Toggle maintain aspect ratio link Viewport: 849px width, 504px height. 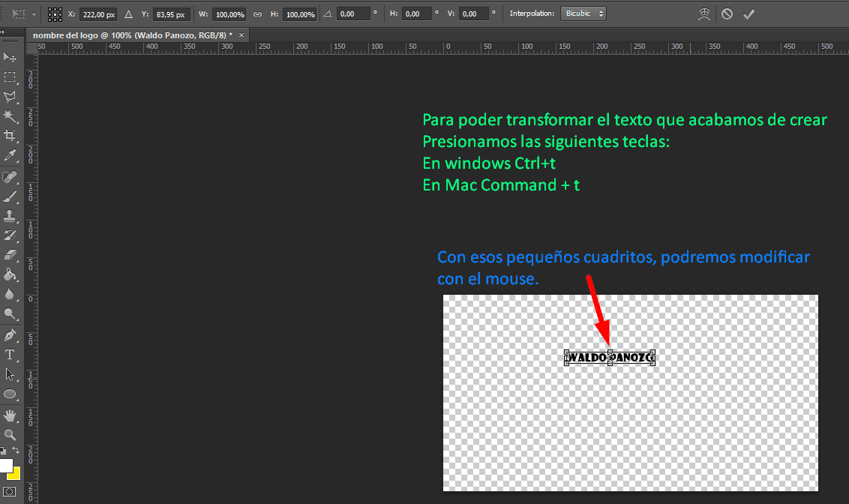[258, 14]
